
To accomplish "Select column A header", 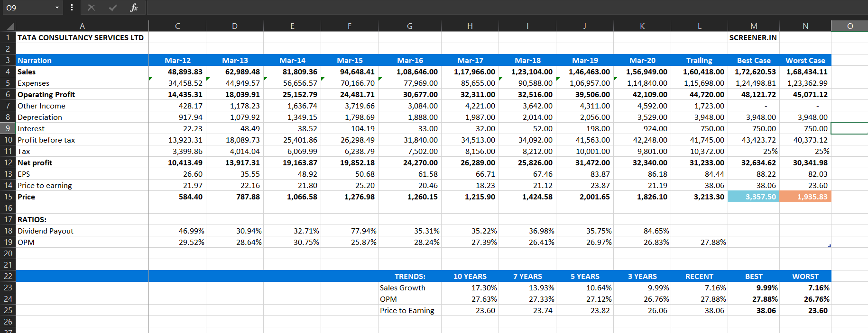I will [82, 26].
